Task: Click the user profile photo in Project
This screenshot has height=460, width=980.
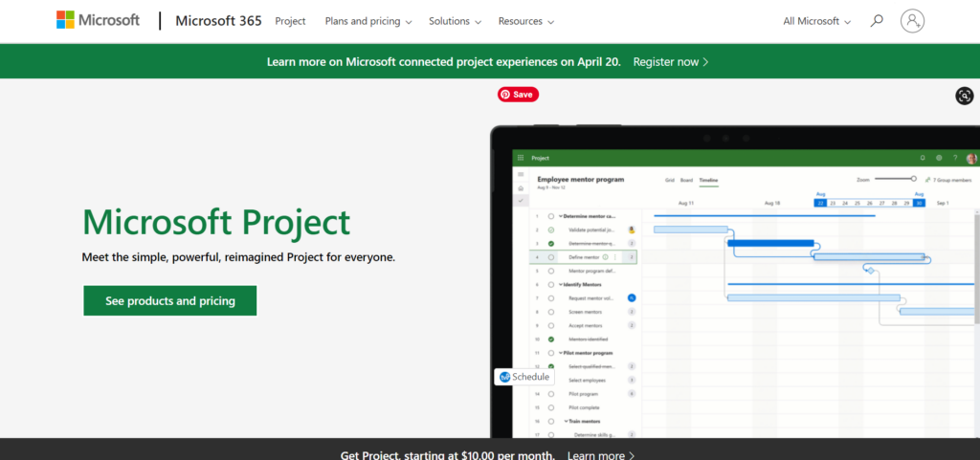Action: (x=971, y=159)
